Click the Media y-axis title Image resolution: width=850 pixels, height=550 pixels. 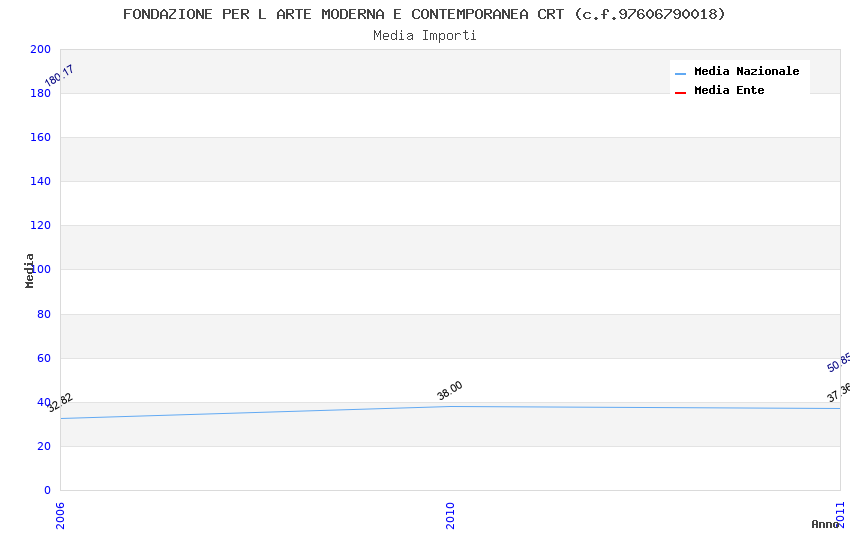[x=29, y=270]
